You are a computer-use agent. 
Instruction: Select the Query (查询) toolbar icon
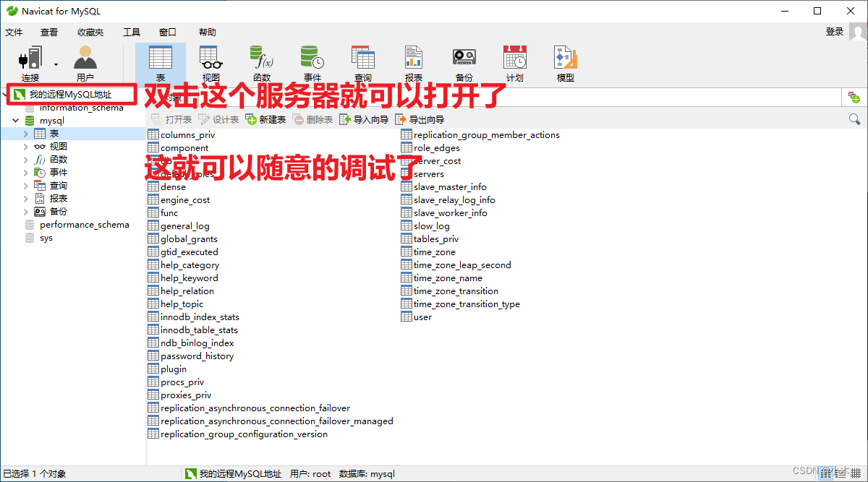[x=362, y=64]
